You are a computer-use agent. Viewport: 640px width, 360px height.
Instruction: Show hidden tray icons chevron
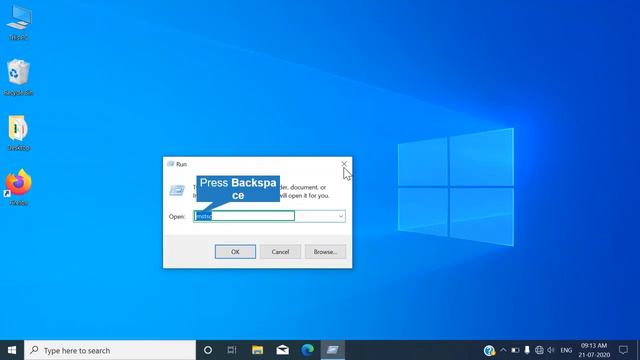click(x=503, y=350)
